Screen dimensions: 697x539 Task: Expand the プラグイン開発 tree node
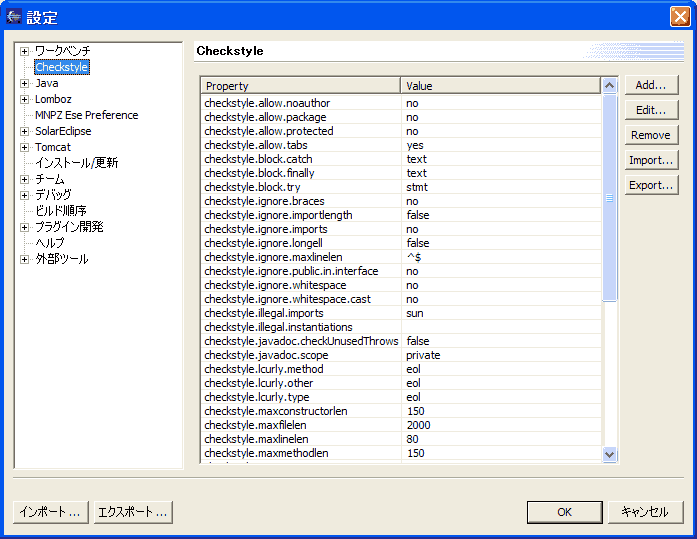(x=24, y=228)
